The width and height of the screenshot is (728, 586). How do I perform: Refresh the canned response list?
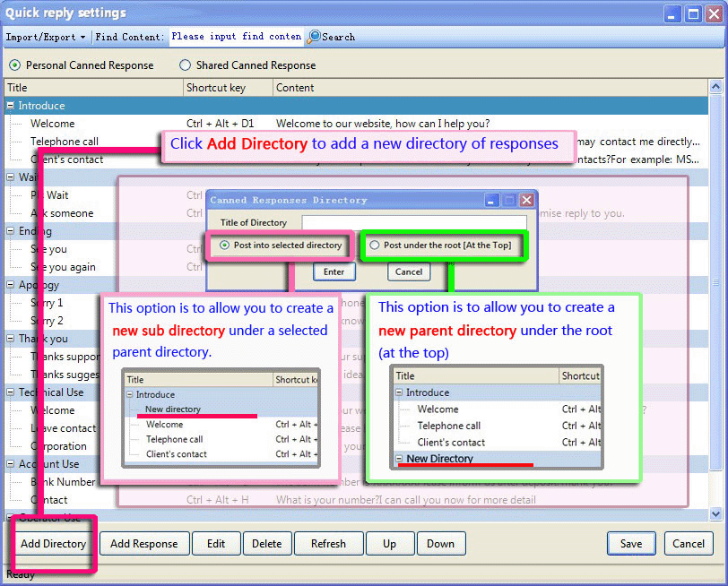[x=329, y=544]
